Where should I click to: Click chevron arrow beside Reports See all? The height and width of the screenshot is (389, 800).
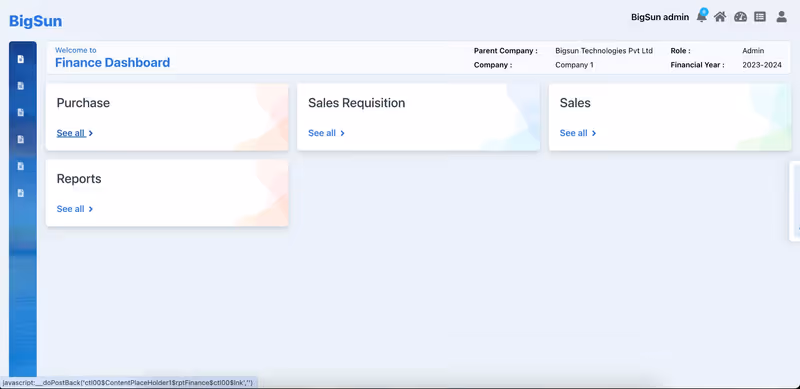pos(91,209)
